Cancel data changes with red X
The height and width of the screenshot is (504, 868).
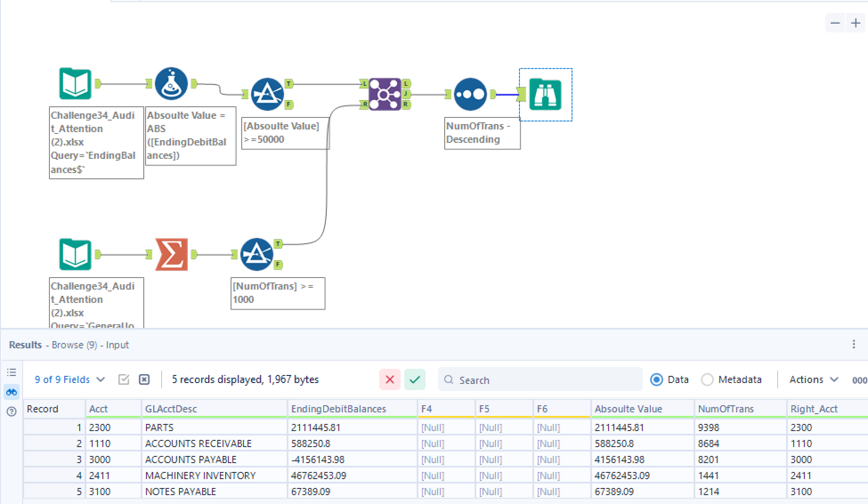[390, 379]
